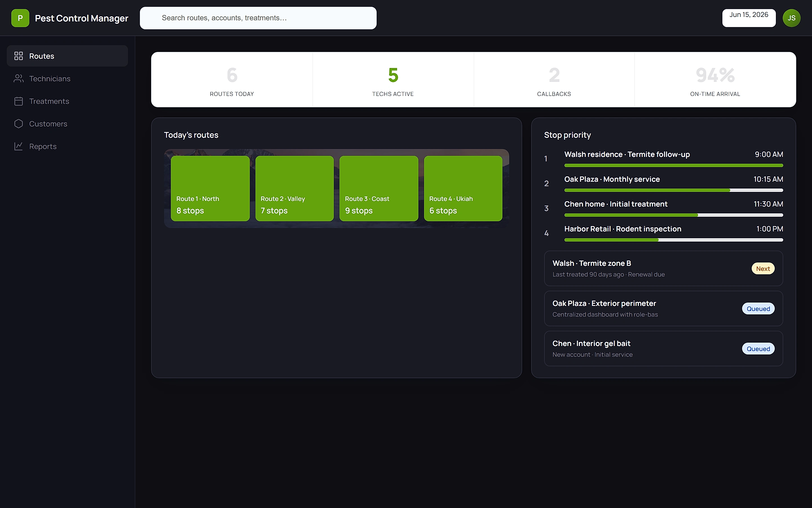Click the Pest Control Manager title
Image resolution: width=812 pixels, height=508 pixels.
pyautogui.click(x=81, y=18)
